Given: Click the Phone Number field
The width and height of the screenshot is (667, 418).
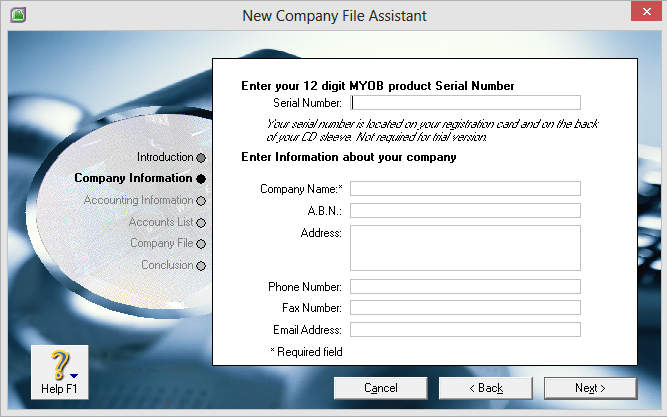Looking at the screenshot, I should coord(465,287).
